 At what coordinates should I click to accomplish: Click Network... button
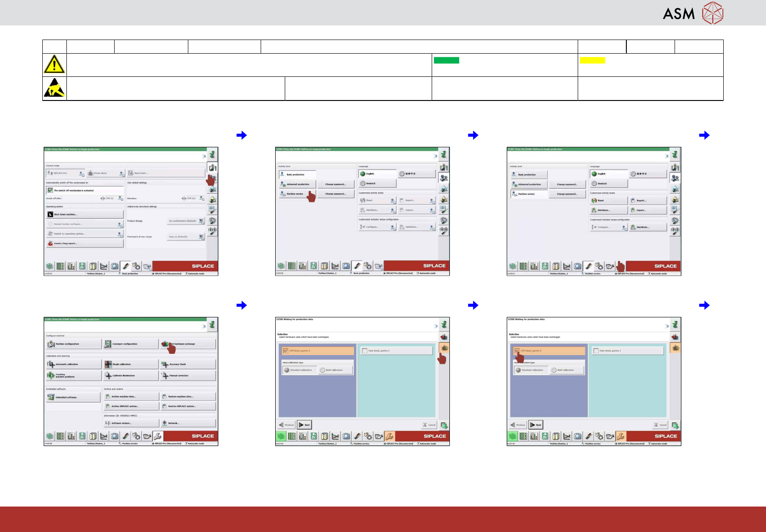click(188, 423)
